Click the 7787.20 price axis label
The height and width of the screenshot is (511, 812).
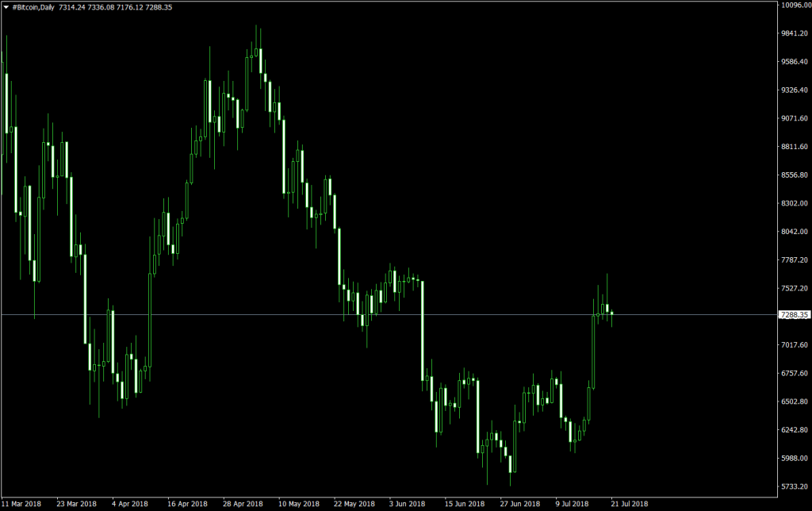click(794, 259)
